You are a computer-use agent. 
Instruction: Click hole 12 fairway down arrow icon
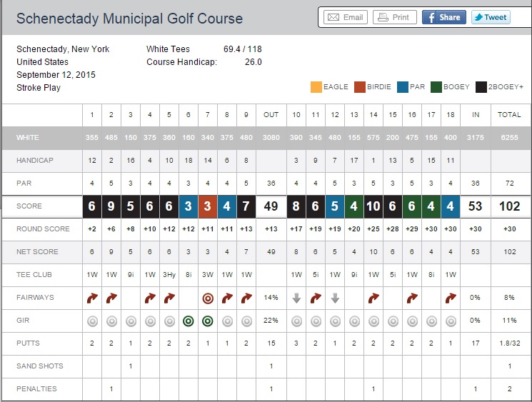(335, 298)
